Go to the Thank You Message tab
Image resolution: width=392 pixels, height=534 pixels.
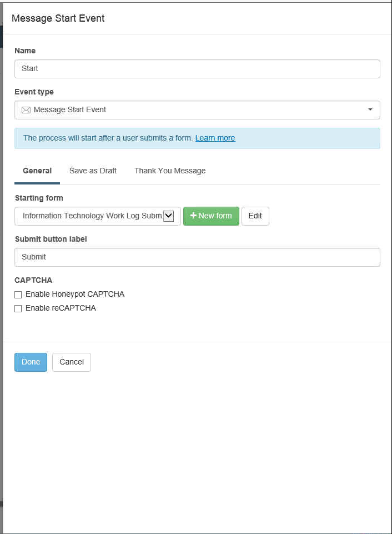[x=170, y=171]
